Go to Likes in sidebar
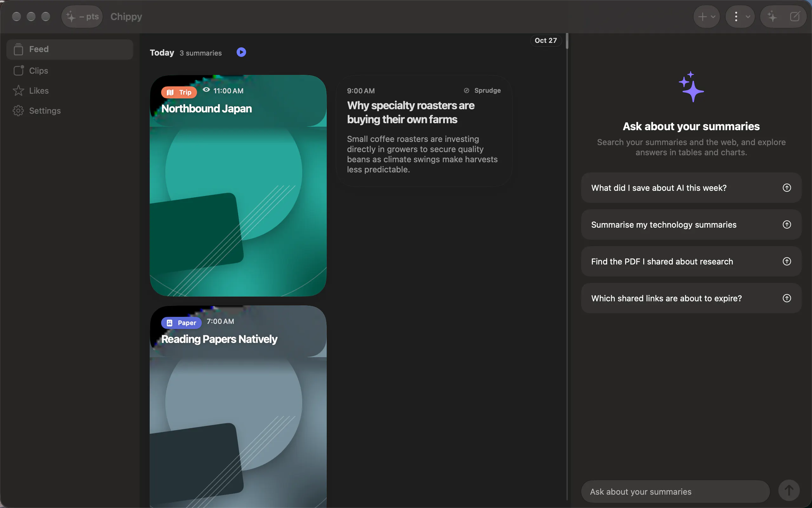This screenshot has height=508, width=812. [x=70, y=91]
